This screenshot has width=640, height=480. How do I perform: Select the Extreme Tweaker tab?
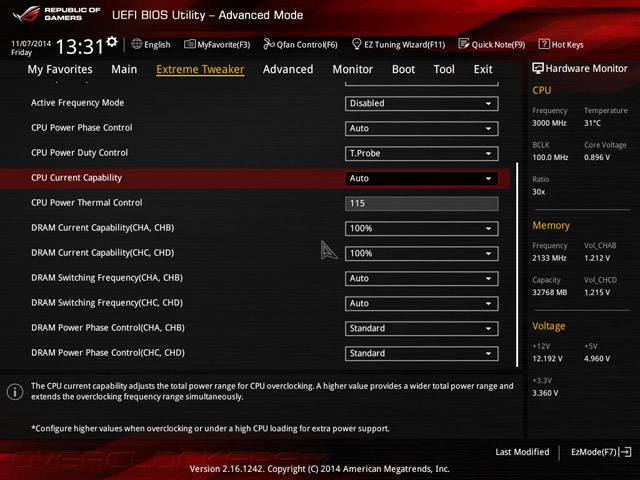pyautogui.click(x=200, y=69)
